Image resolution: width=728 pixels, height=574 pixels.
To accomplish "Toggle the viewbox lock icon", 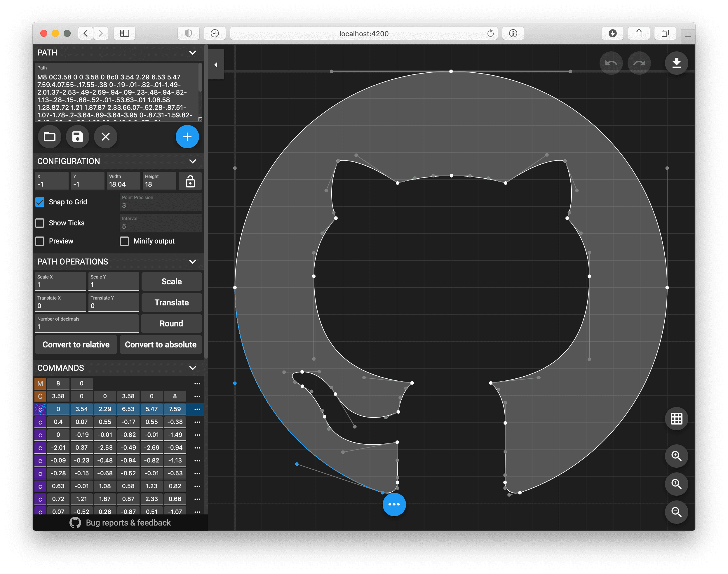I will pos(190,182).
